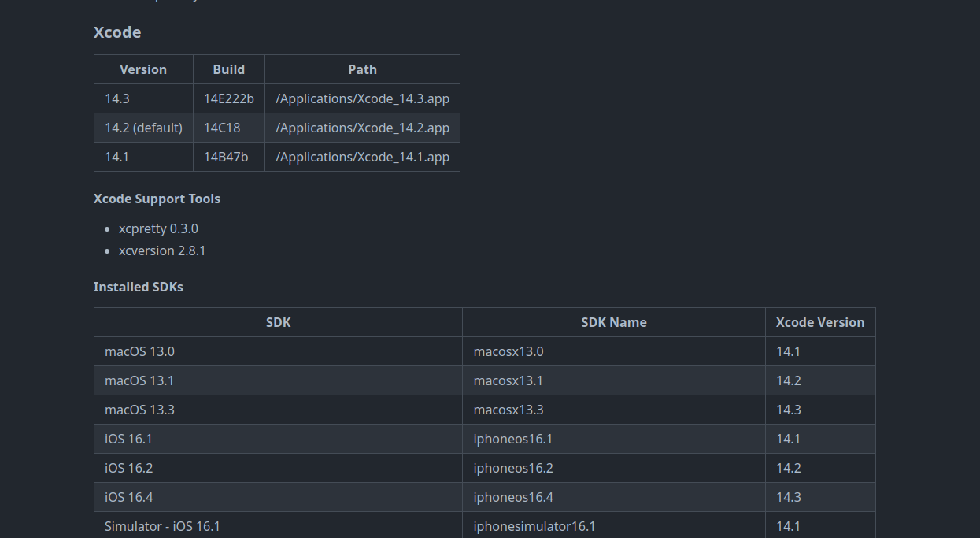Click version cell in the 14E222b build row
This screenshot has height=538, width=980.
[143, 98]
